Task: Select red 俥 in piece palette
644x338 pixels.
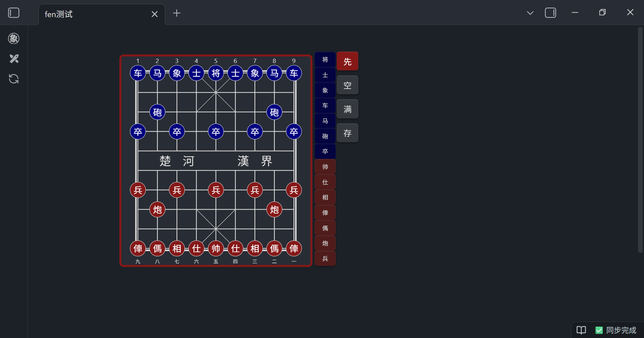Action: tap(325, 213)
